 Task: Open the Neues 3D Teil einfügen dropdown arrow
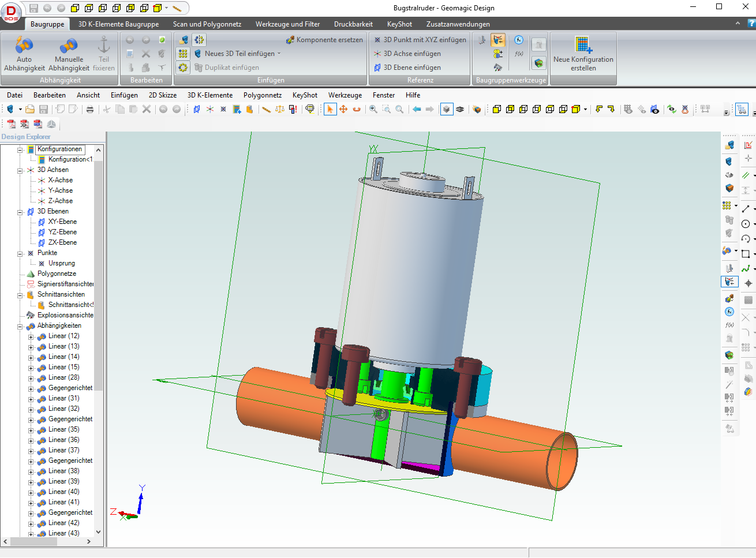[279, 54]
